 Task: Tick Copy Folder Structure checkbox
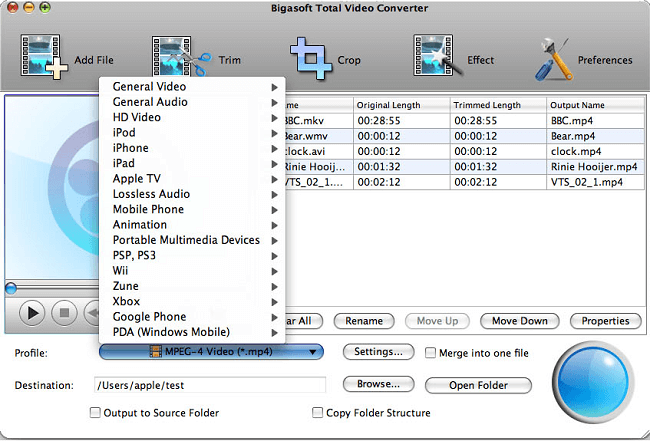pyautogui.click(x=317, y=412)
